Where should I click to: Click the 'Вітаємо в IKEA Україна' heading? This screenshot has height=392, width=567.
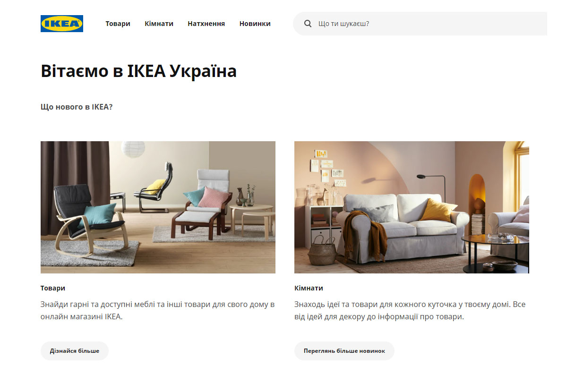(138, 71)
